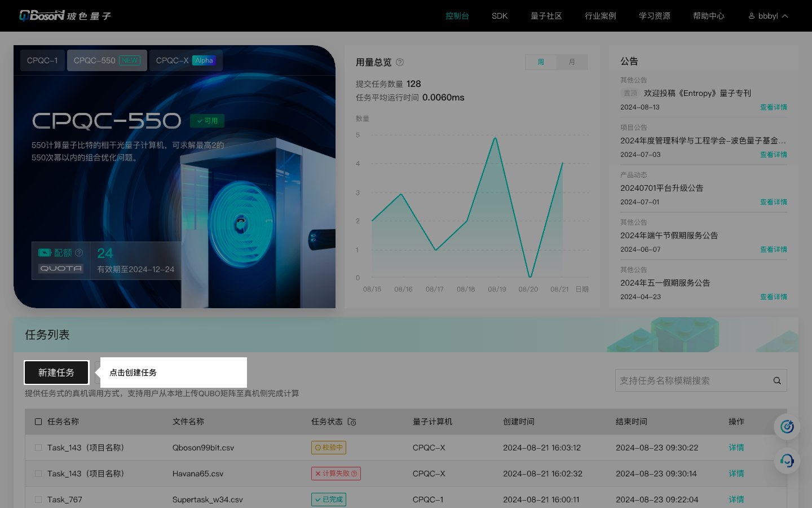Open 详情 for Havana65.csv task

pyautogui.click(x=736, y=474)
